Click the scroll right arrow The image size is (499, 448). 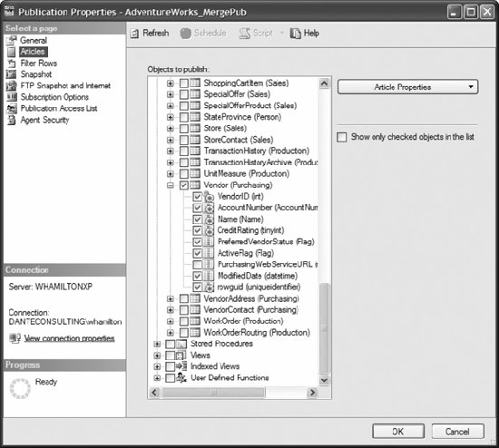312,393
